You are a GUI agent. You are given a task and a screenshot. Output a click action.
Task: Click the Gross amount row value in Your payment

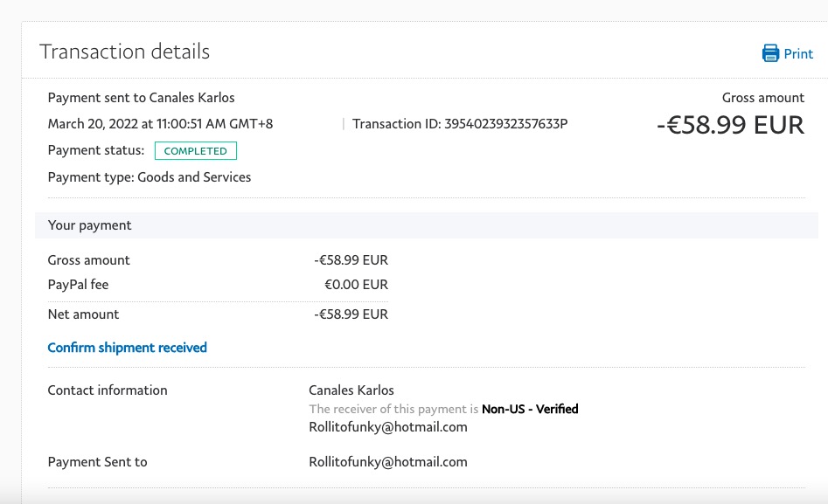click(x=351, y=260)
